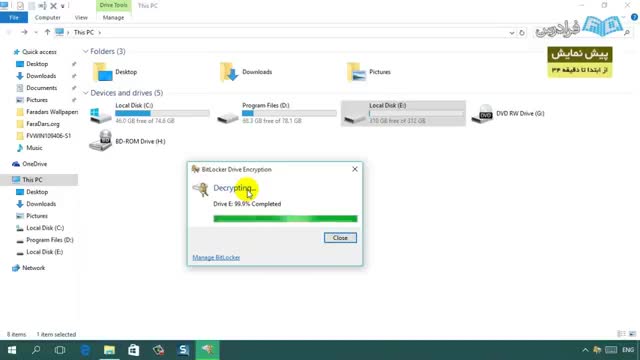Click the Local Disk (C:) capacity bar

point(162,113)
